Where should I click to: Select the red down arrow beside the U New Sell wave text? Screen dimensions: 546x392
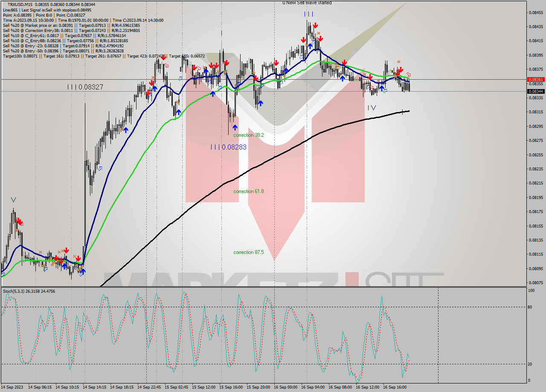pos(304,38)
